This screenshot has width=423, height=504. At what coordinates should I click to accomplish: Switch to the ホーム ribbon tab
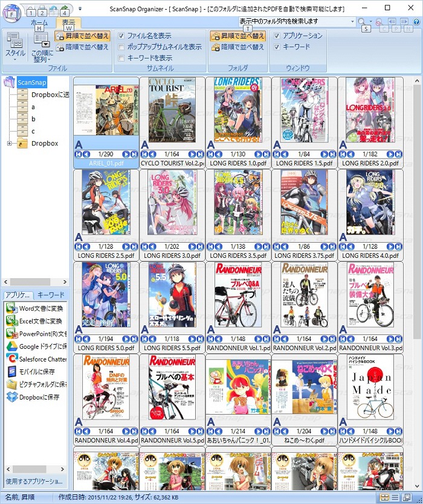point(39,22)
